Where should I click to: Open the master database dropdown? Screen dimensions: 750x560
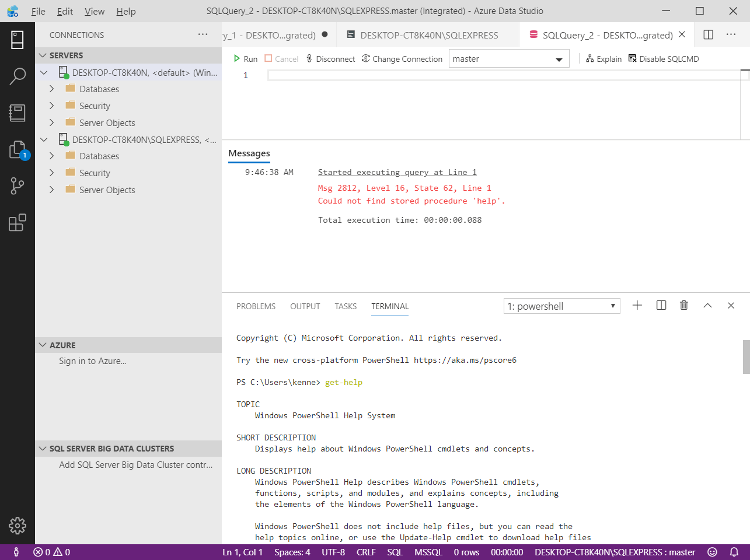click(509, 59)
